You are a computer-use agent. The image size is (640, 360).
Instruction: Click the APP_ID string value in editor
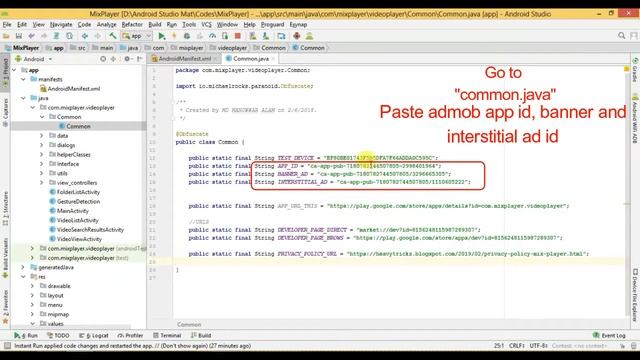374,166
